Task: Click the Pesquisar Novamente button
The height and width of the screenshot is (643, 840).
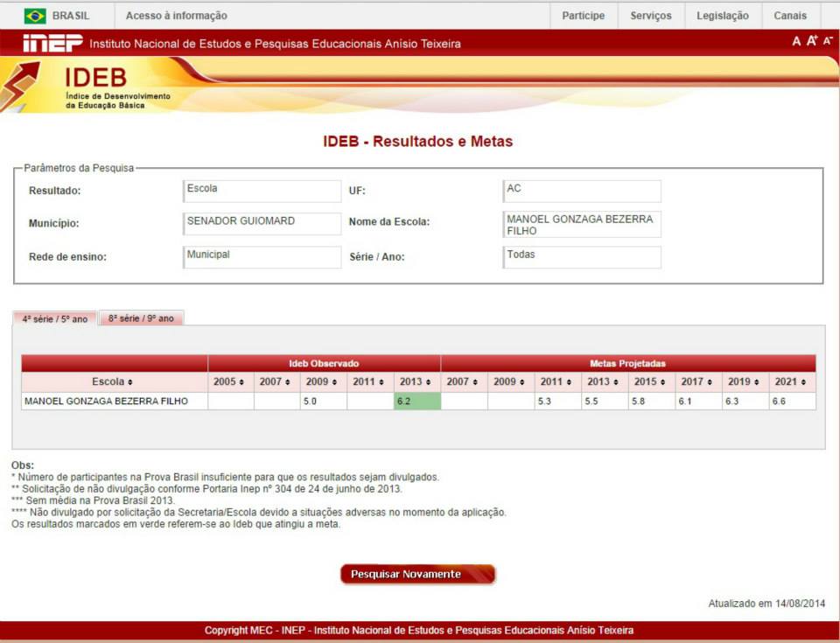Action: (x=418, y=574)
